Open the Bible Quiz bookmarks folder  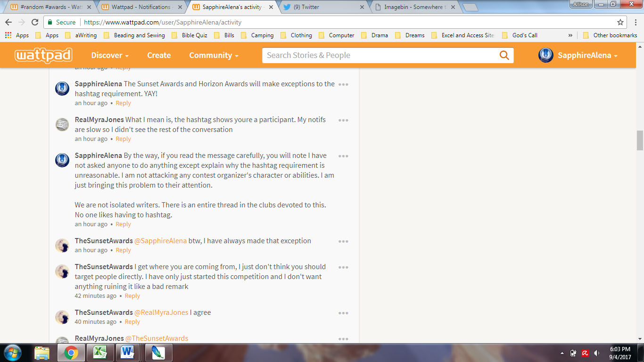point(190,35)
